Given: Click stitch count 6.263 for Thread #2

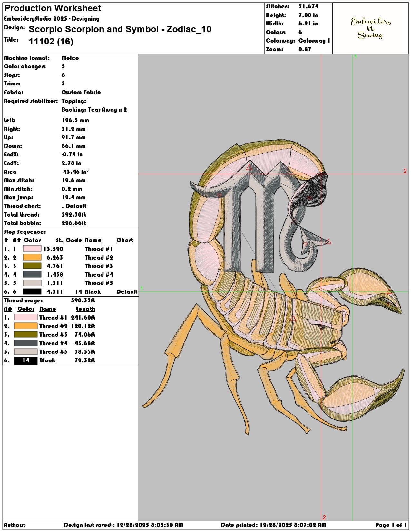Looking at the screenshot, I should point(54,257).
